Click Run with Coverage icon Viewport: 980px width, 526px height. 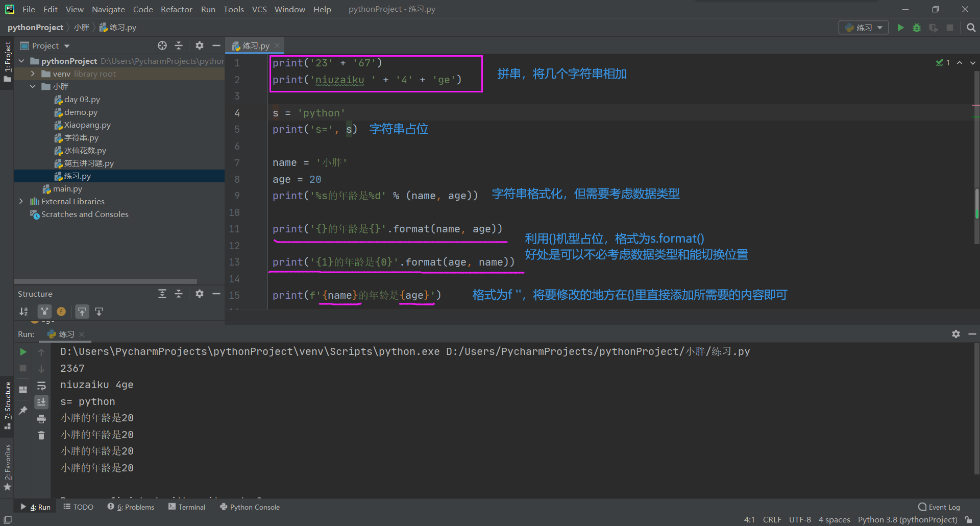(x=933, y=28)
